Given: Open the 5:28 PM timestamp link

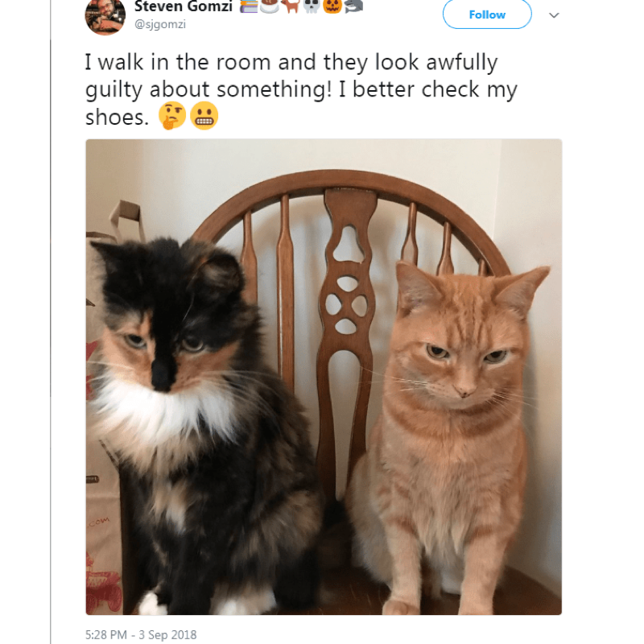Looking at the screenshot, I should coord(106,635).
